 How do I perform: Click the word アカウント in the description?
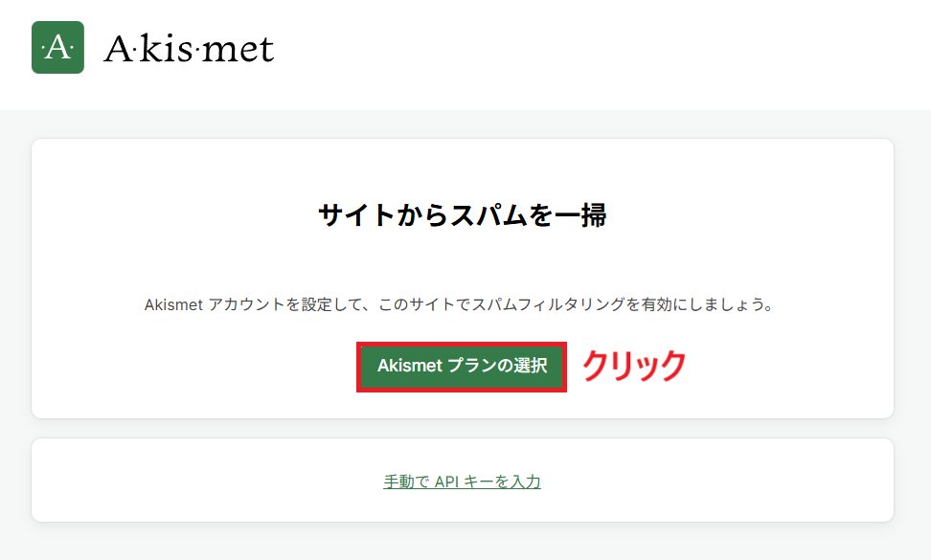243,305
